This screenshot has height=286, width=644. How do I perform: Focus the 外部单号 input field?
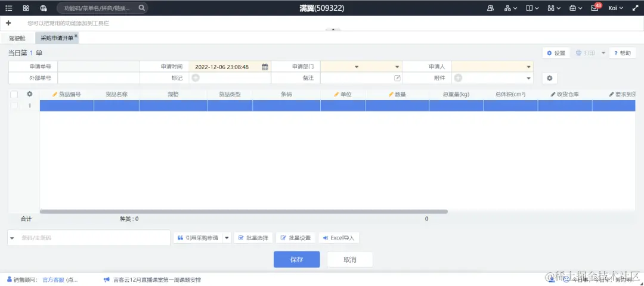(x=98, y=78)
